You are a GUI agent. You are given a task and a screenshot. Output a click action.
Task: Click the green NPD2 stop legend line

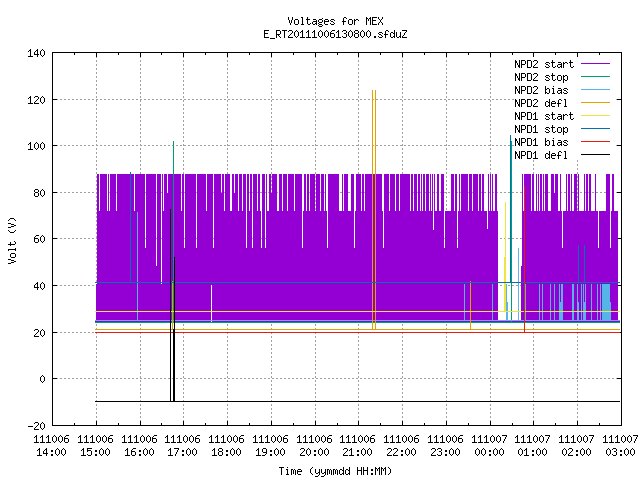[x=595, y=76]
